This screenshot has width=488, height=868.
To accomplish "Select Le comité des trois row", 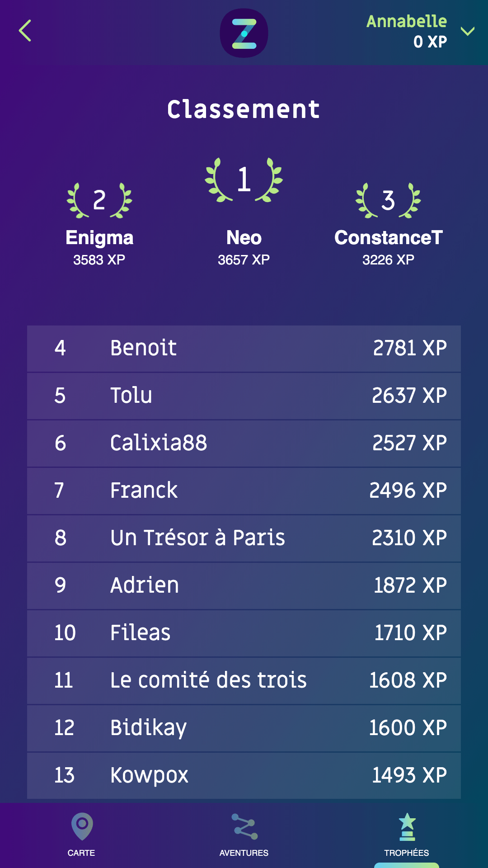I will pyautogui.click(x=244, y=681).
